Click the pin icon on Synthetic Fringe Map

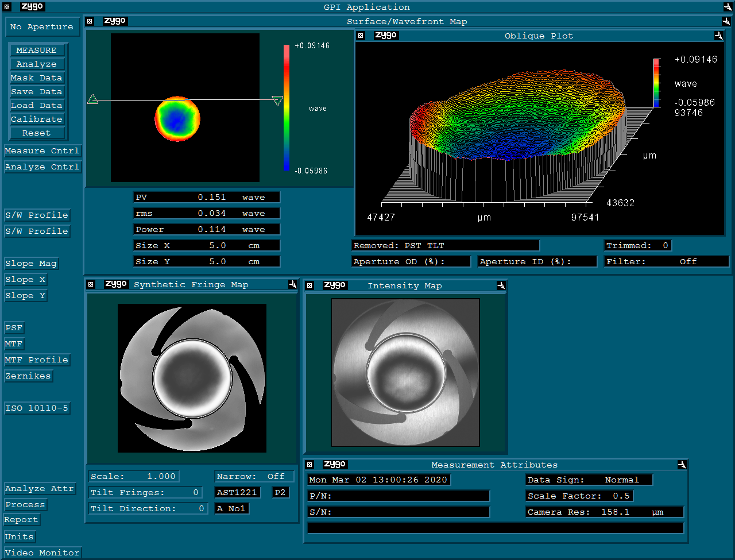(x=292, y=285)
